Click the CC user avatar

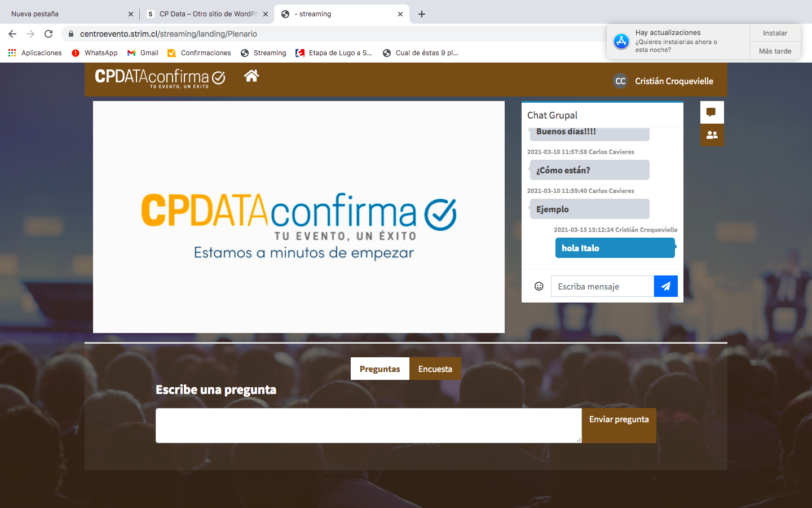pyautogui.click(x=620, y=81)
